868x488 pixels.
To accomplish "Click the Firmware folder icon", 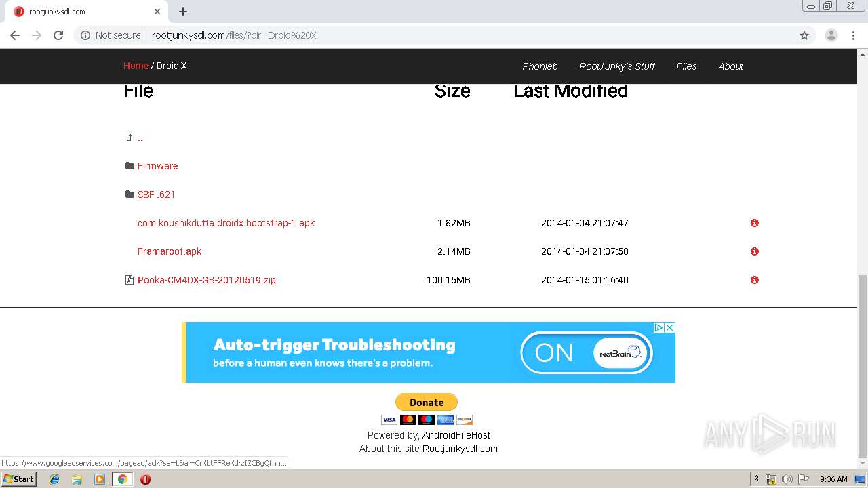I will [130, 166].
